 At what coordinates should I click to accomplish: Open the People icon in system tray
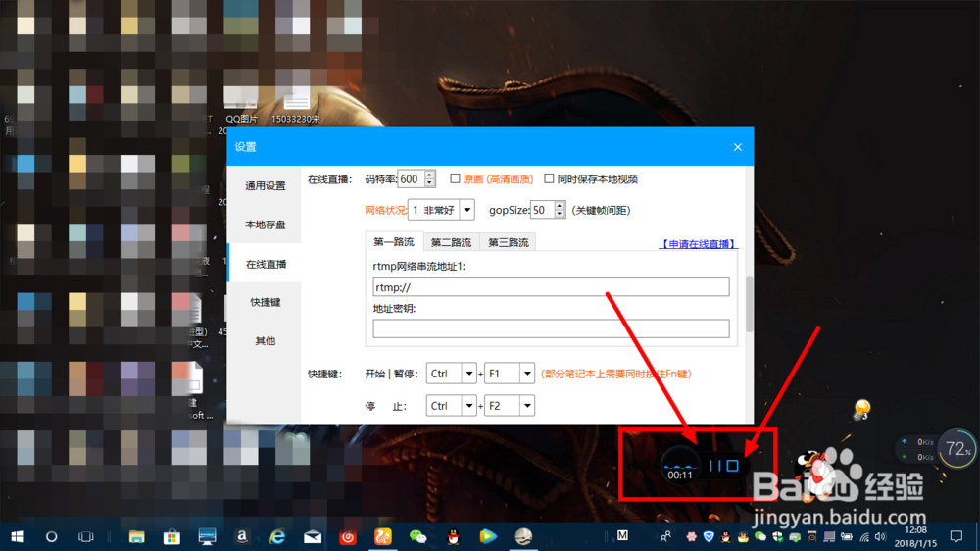665,536
